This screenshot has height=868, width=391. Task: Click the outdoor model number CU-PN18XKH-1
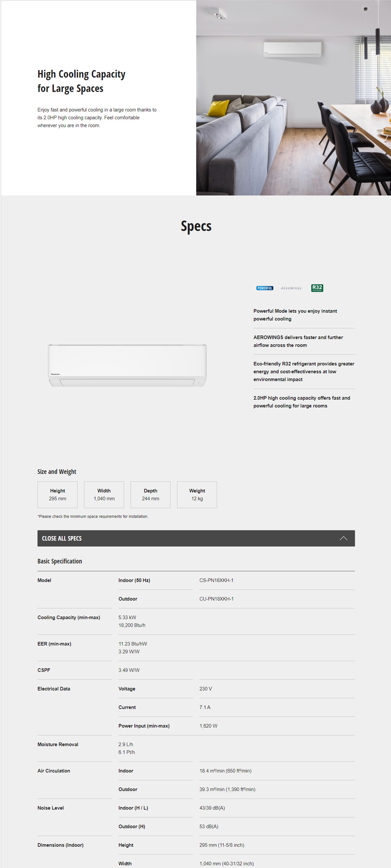click(x=216, y=599)
